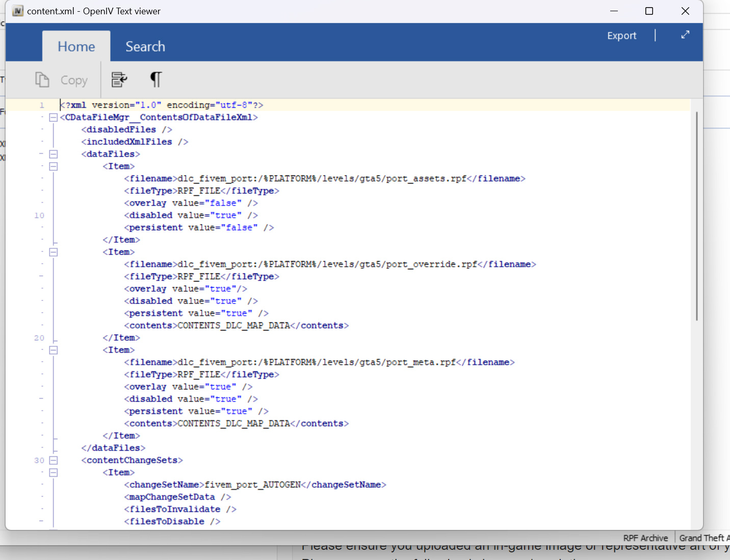Click the OpenIV app icon in the title bar

tap(18, 11)
